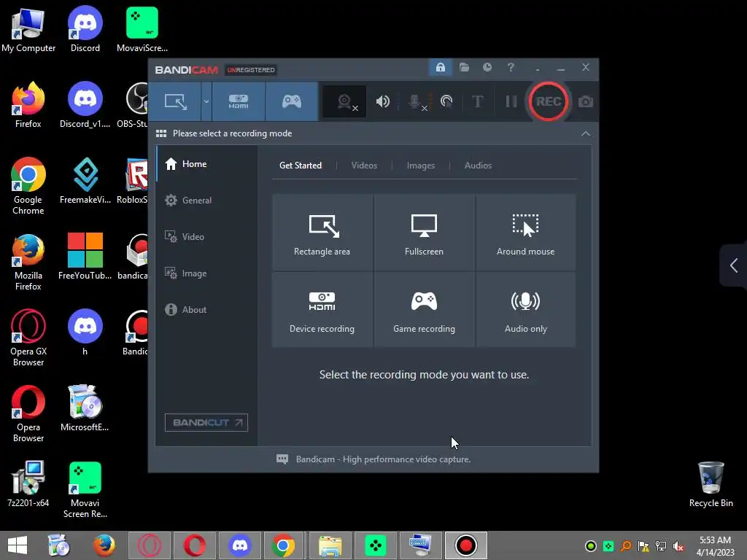
Task: Start recording with the REC button
Action: click(x=549, y=101)
